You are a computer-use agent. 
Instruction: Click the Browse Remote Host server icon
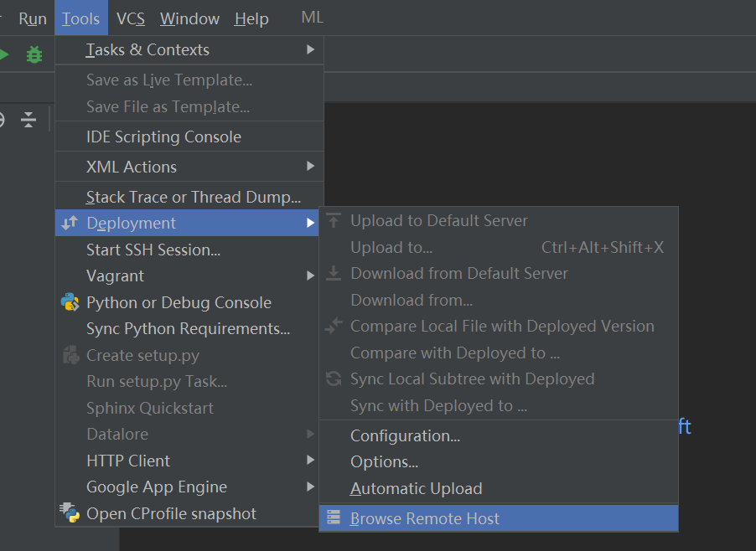(334, 518)
